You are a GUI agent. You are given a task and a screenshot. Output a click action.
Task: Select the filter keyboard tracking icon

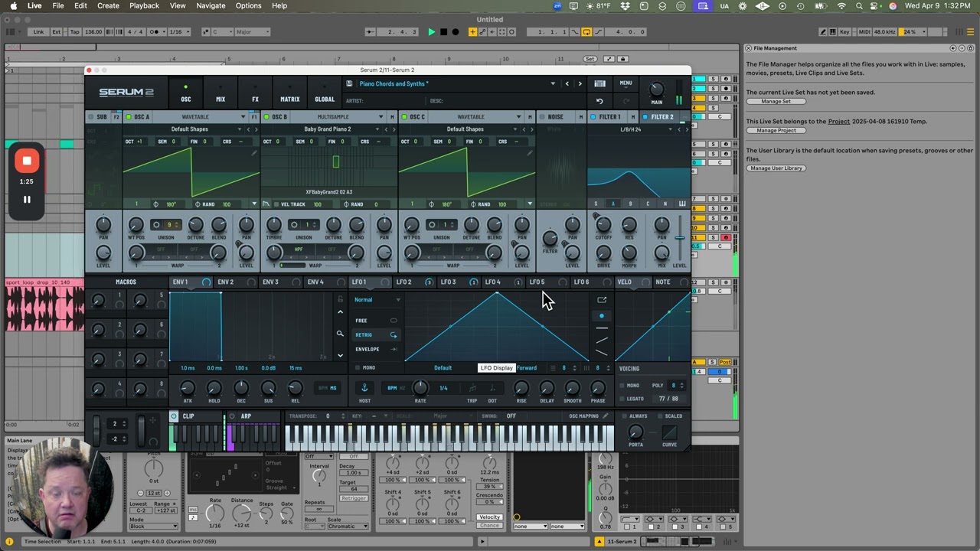click(x=682, y=204)
